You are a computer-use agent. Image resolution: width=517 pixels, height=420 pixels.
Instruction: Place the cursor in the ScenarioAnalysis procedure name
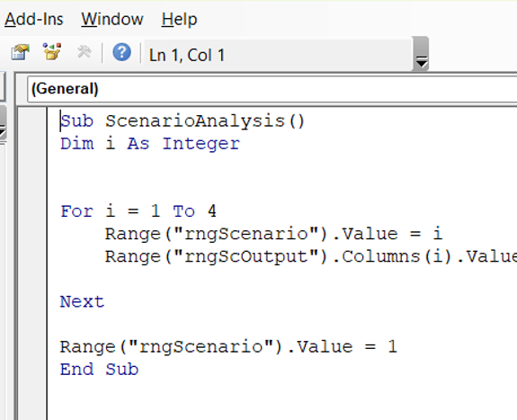coord(195,121)
